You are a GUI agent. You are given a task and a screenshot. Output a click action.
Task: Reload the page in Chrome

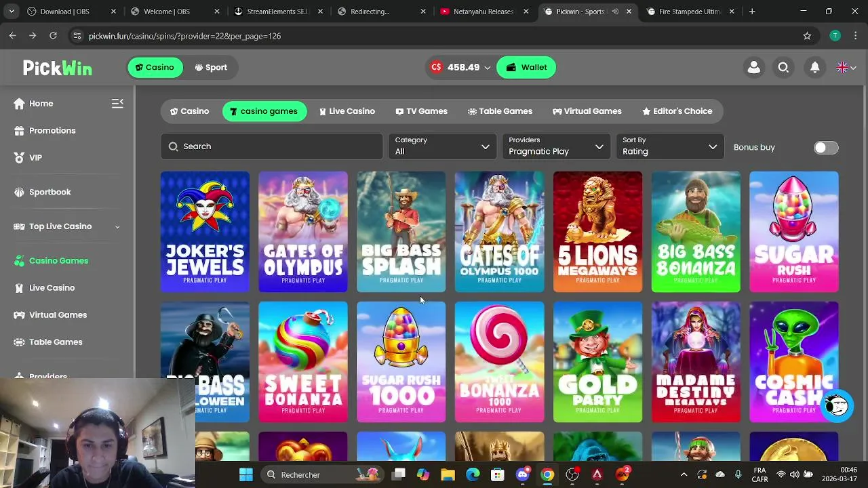[x=53, y=36]
